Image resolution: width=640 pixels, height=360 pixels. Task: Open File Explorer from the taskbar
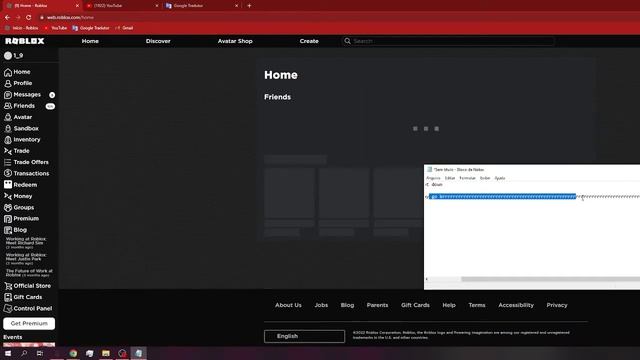pos(106,353)
